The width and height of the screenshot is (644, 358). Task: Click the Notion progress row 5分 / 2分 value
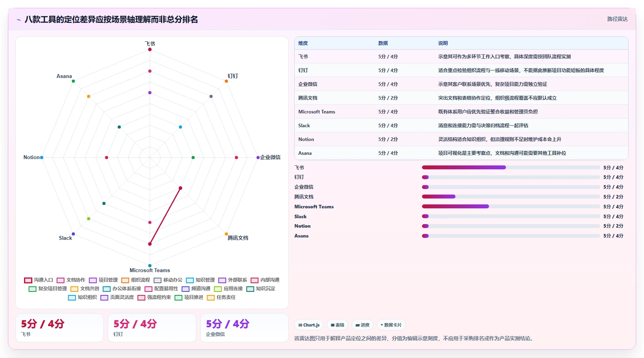coord(613,226)
